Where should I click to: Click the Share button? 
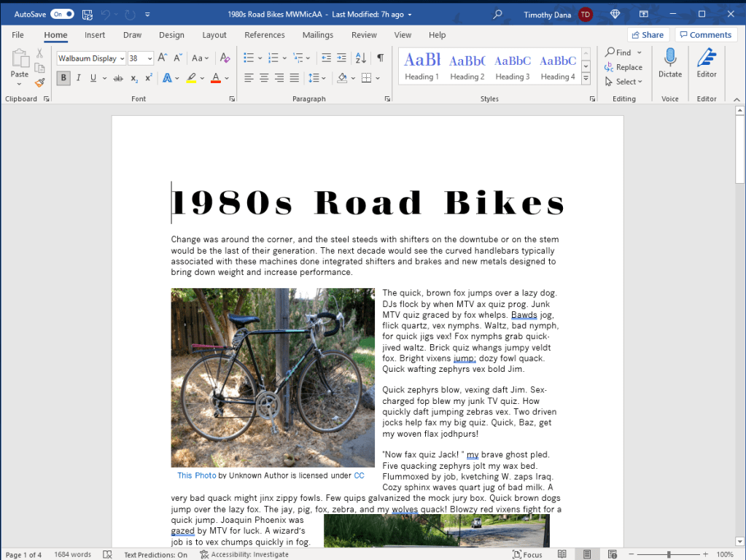pos(648,35)
